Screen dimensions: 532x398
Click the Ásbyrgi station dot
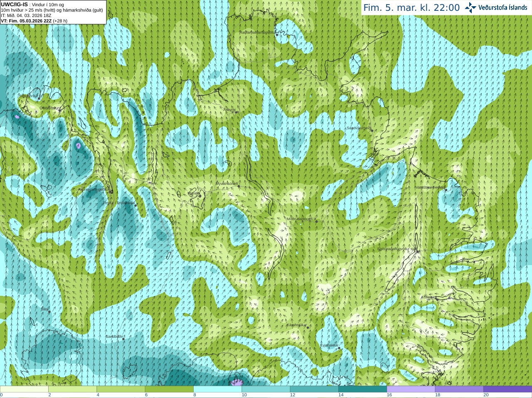[x=236, y=112]
